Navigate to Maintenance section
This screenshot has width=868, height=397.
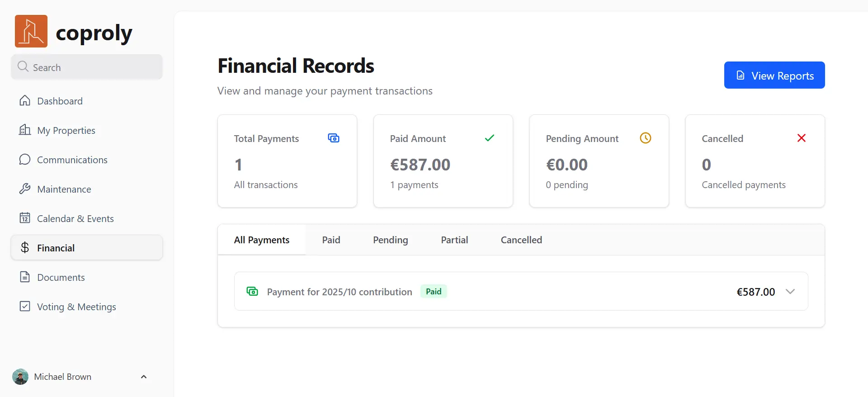[x=87, y=189]
